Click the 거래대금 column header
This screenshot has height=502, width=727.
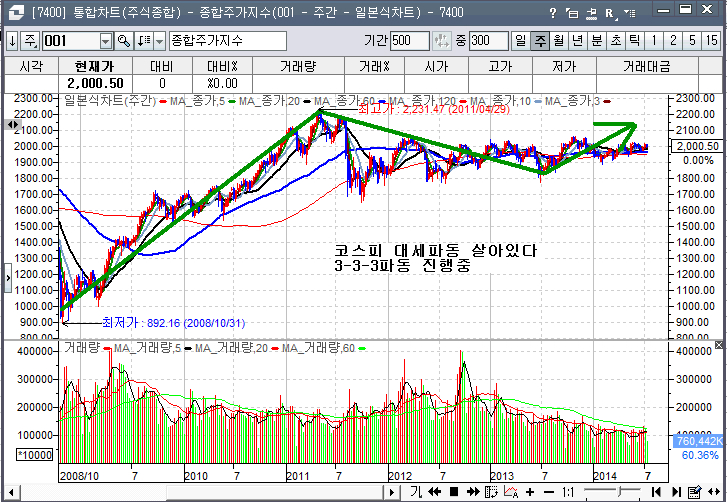[647, 67]
